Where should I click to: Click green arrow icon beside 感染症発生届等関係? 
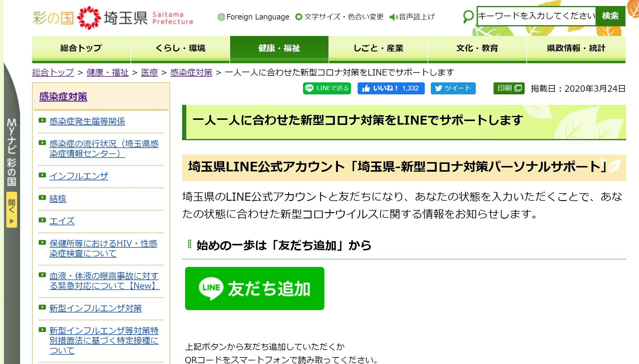(x=42, y=120)
